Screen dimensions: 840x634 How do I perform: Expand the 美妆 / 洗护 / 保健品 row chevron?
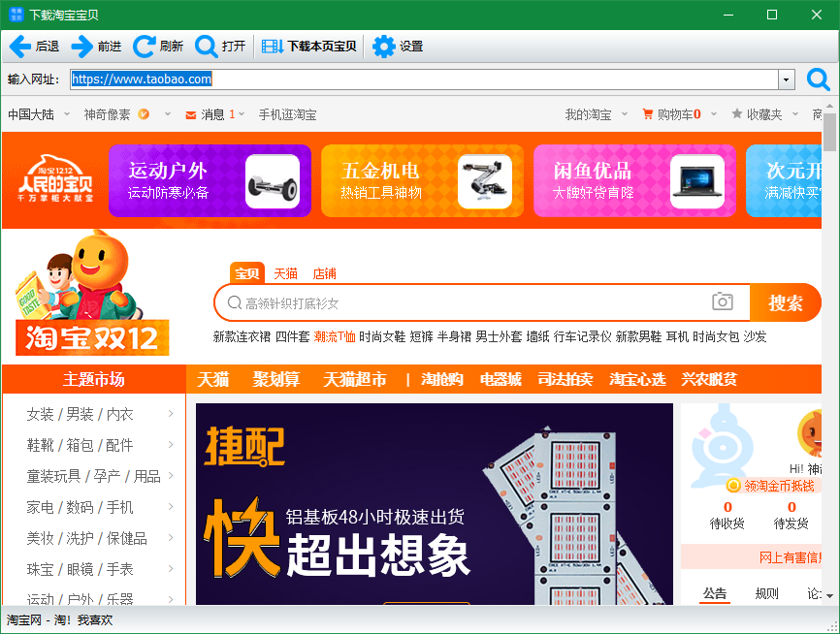tap(171, 538)
